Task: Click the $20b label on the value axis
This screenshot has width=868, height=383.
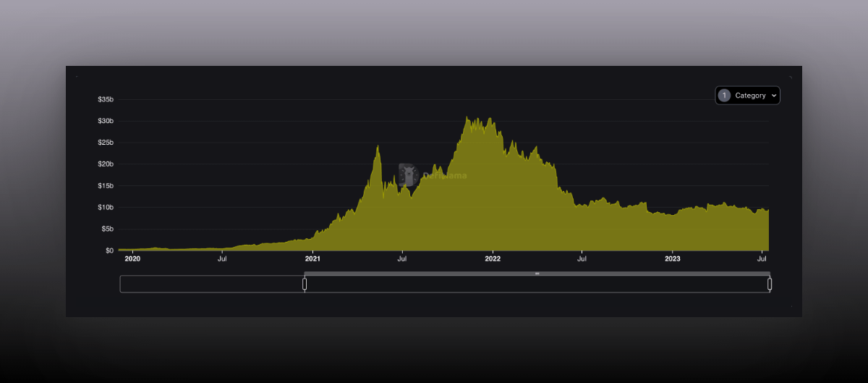Action: click(x=106, y=164)
